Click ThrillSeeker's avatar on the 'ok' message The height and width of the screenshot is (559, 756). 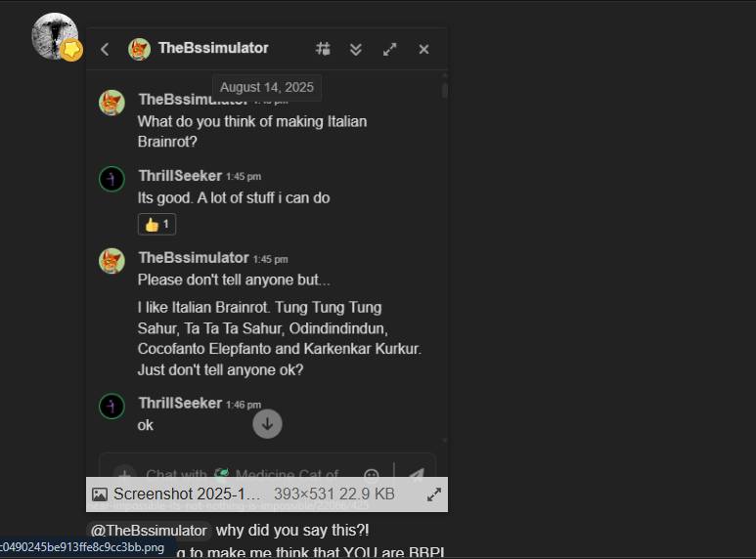(111, 406)
